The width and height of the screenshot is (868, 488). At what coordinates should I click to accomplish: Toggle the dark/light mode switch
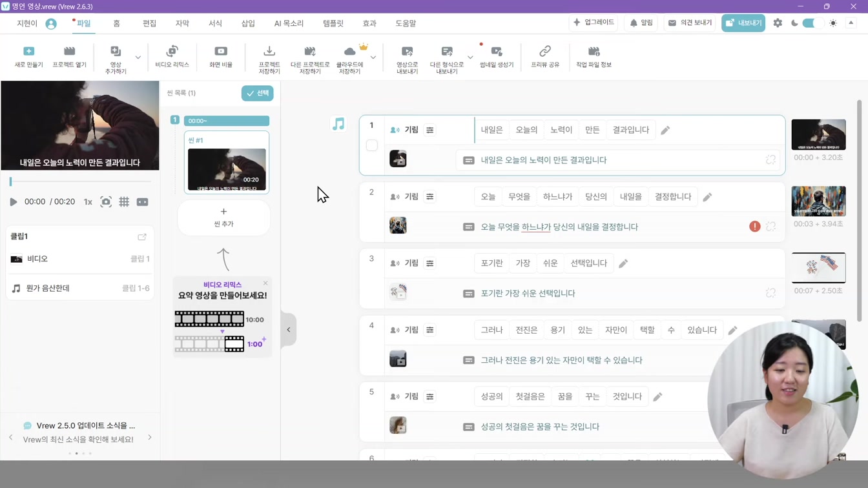click(x=812, y=23)
